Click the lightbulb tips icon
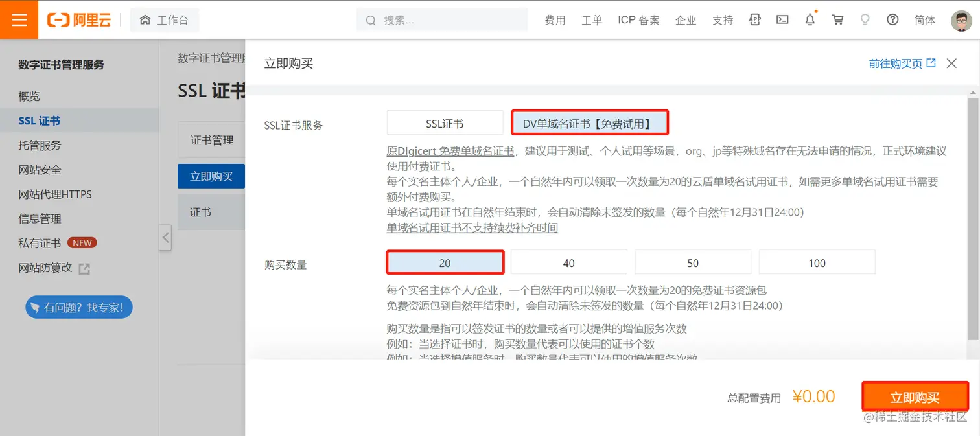This screenshot has width=980, height=436. [x=865, y=19]
